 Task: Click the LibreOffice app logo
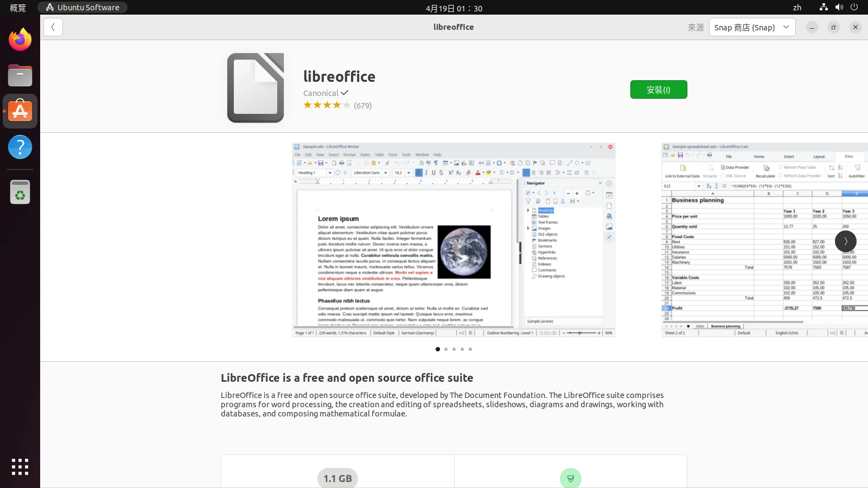tap(256, 88)
